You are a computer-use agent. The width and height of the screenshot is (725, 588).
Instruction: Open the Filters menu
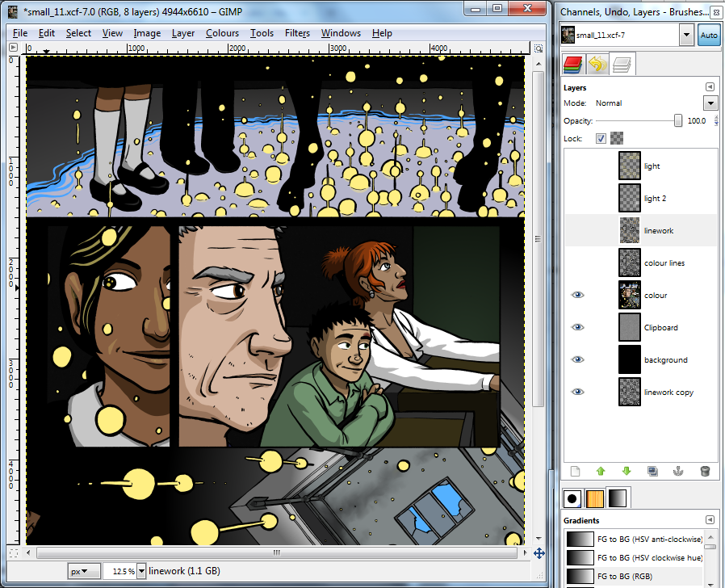297,33
